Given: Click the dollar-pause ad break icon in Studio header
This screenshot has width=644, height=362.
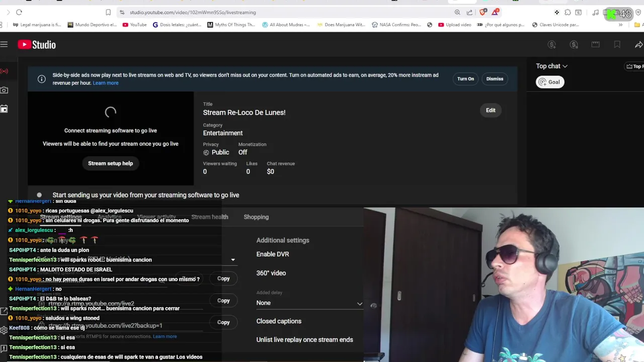Looking at the screenshot, I should [x=574, y=45].
